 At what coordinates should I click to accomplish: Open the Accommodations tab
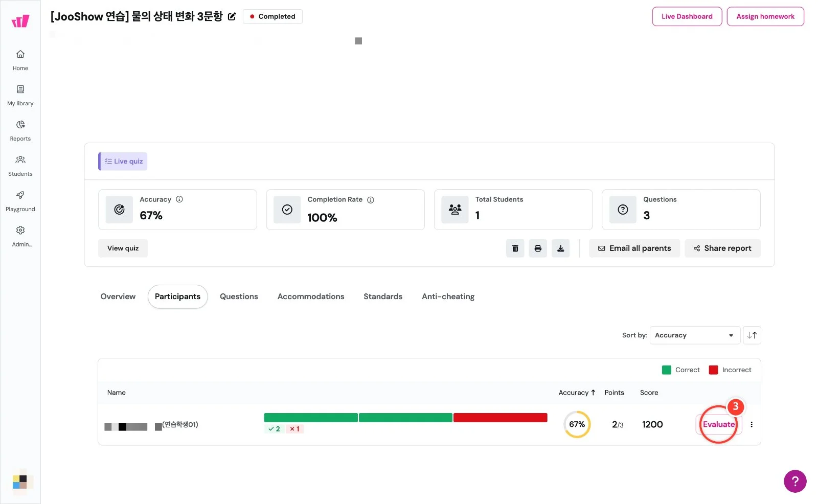pyautogui.click(x=311, y=296)
